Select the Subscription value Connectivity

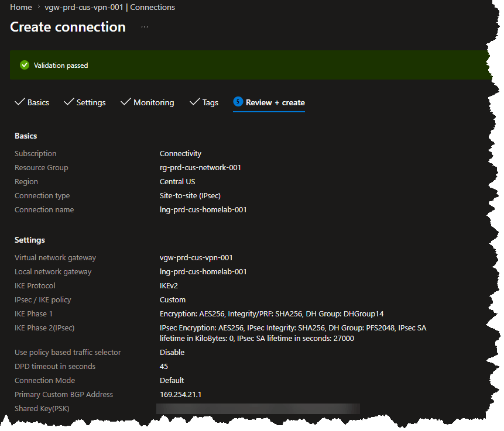point(180,154)
